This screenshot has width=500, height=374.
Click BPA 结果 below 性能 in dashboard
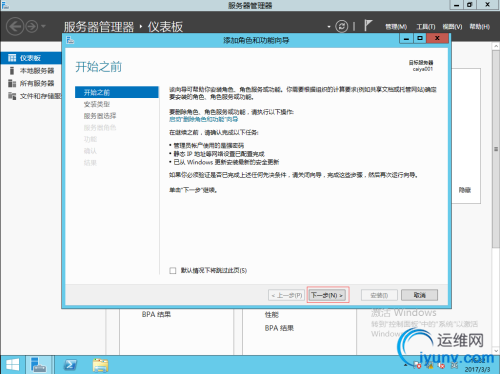coord(279,328)
